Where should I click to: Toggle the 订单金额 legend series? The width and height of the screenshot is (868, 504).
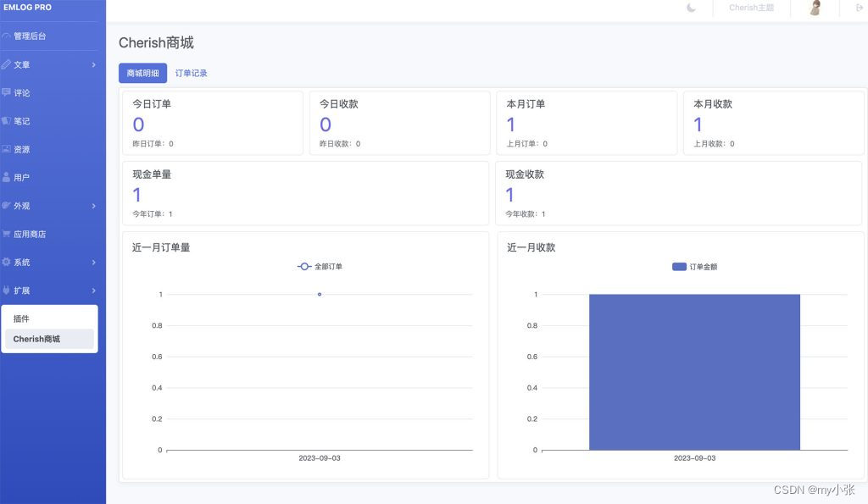[x=695, y=267]
